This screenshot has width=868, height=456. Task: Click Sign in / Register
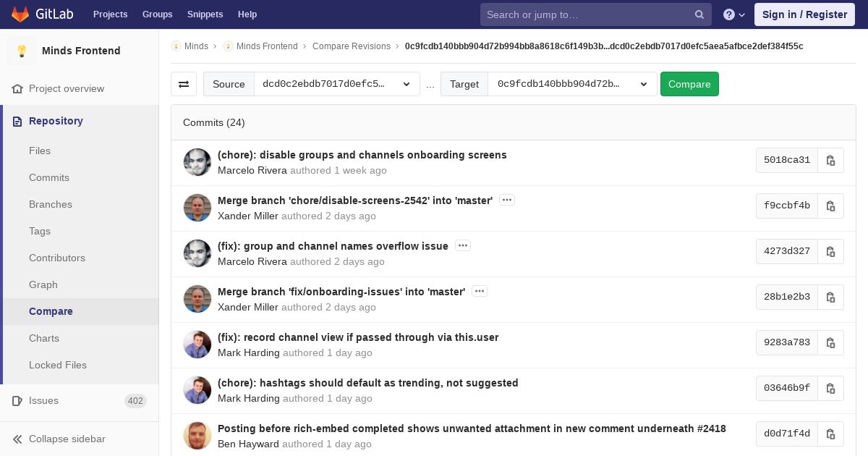pos(804,14)
